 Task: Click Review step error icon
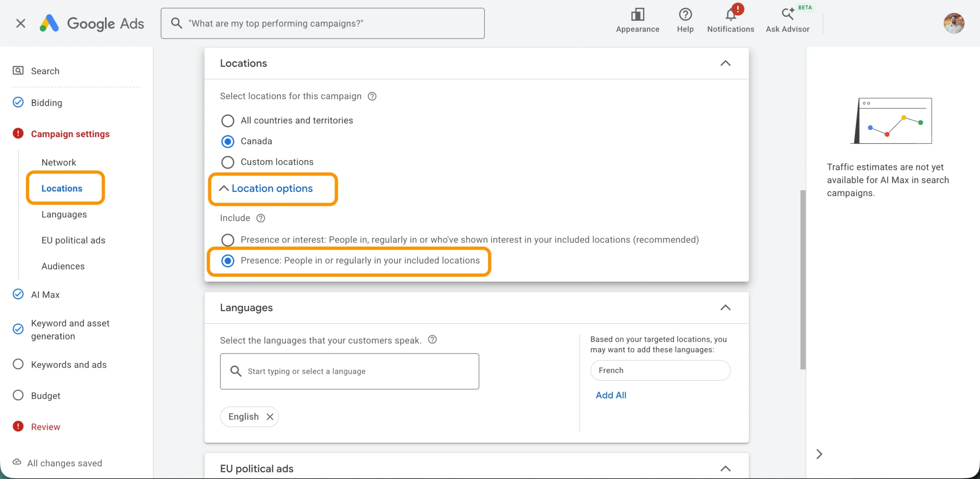click(18, 427)
